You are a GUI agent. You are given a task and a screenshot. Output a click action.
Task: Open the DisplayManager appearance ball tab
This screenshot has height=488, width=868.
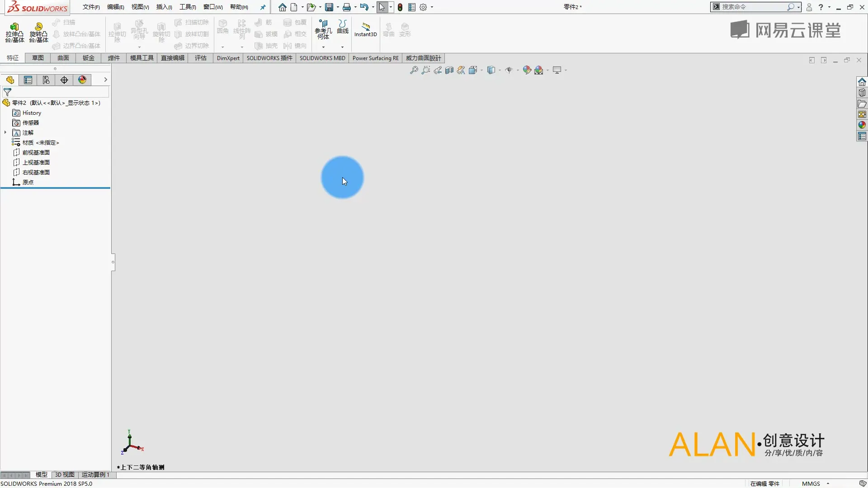point(82,80)
